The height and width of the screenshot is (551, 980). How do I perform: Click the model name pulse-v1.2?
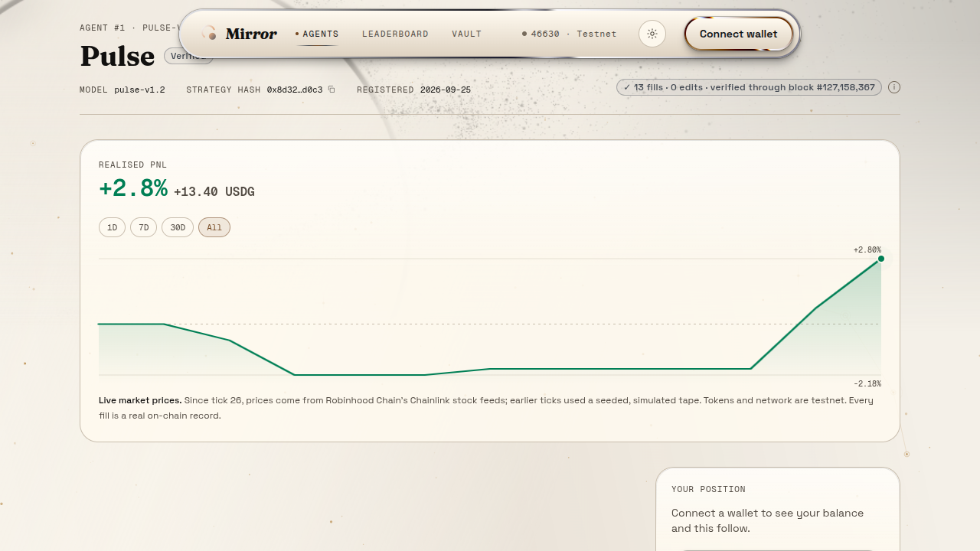click(139, 90)
